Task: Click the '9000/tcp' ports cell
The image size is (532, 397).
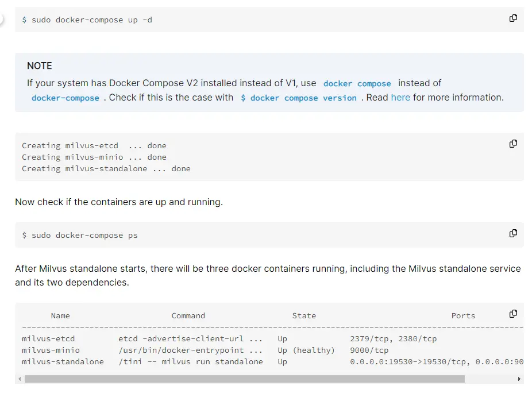Action: [x=369, y=350]
